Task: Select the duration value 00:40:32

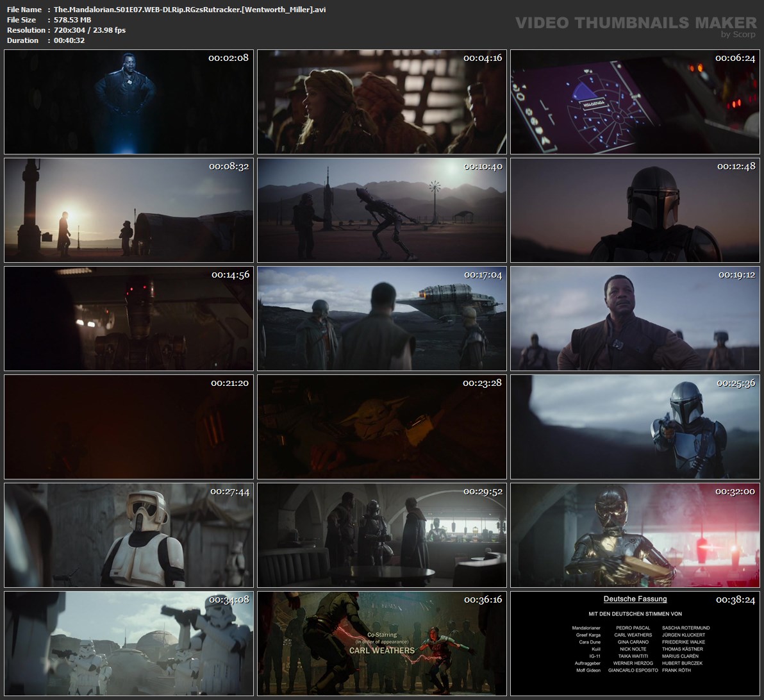Action: tap(69, 40)
